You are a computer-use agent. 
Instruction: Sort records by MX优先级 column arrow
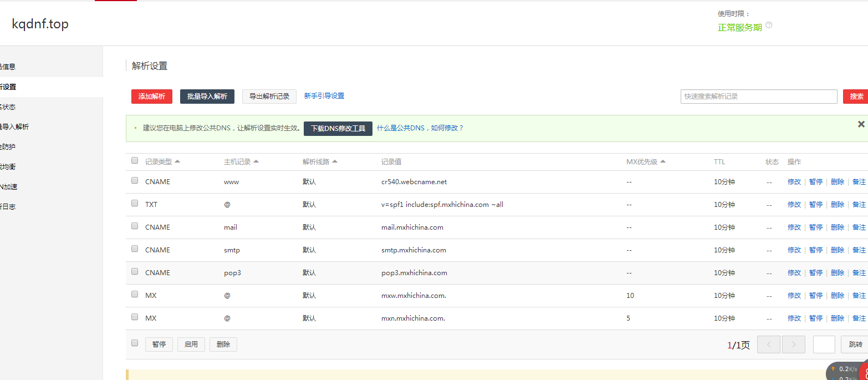663,161
